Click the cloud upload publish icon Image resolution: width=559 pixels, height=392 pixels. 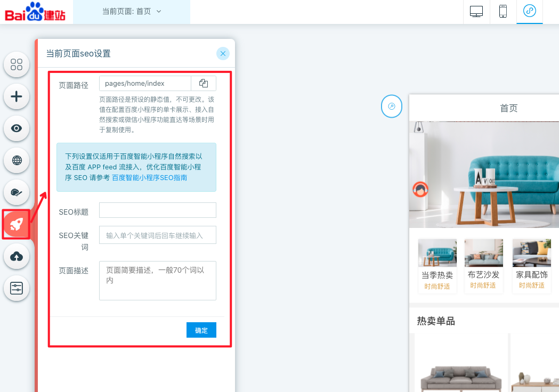17,257
